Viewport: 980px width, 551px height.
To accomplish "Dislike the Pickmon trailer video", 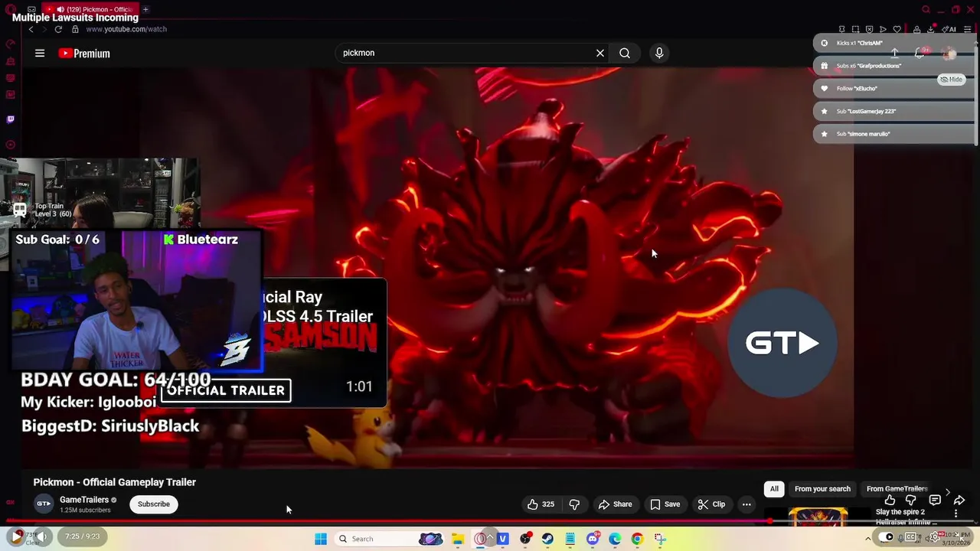I will 574,504.
